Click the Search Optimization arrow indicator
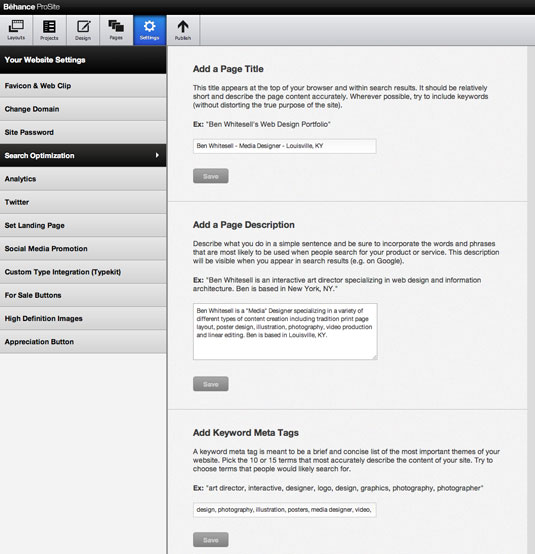The image size is (535, 554). point(157,155)
